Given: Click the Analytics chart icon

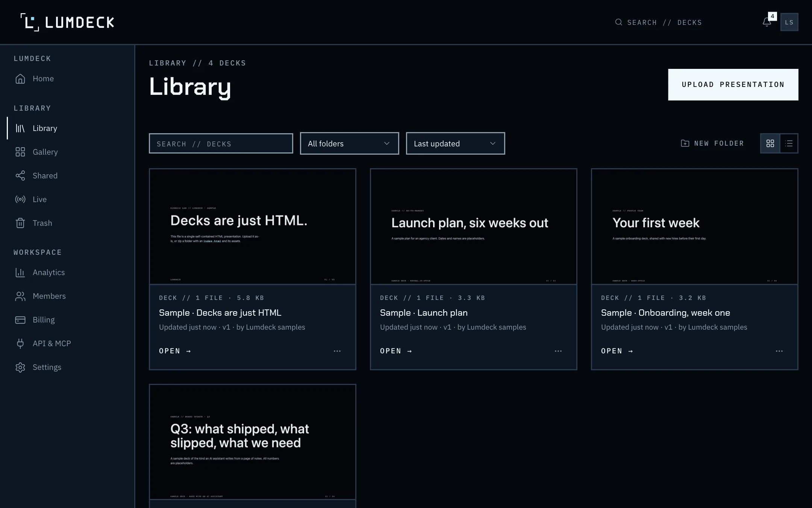Looking at the screenshot, I should click(20, 272).
